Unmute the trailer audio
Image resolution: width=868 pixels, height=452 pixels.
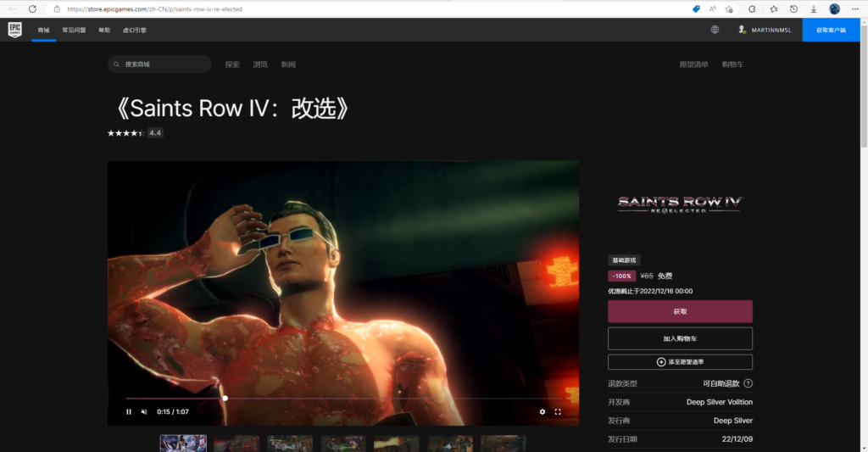pyautogui.click(x=144, y=411)
